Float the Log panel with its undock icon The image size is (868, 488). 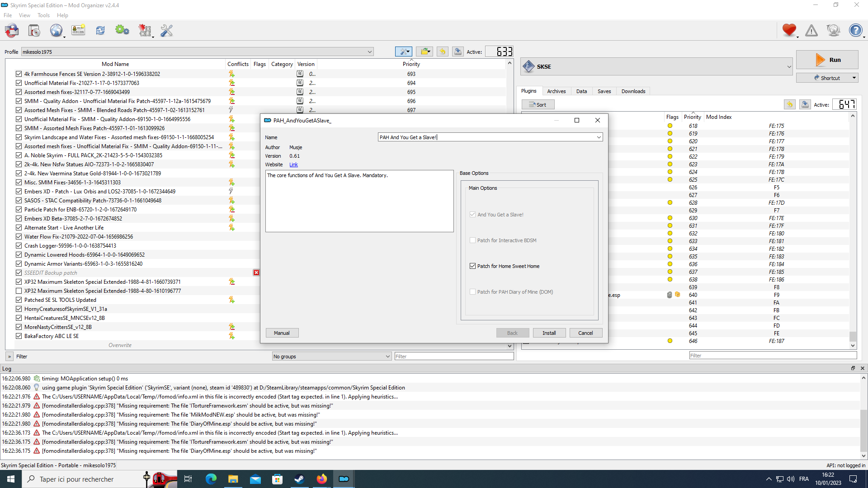coord(853,368)
